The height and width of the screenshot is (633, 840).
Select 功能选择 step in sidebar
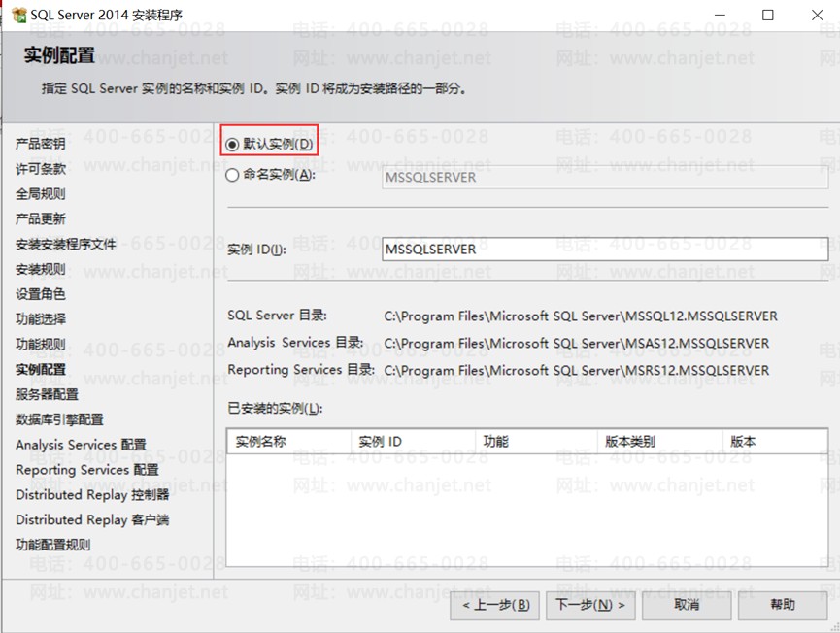tap(41, 319)
